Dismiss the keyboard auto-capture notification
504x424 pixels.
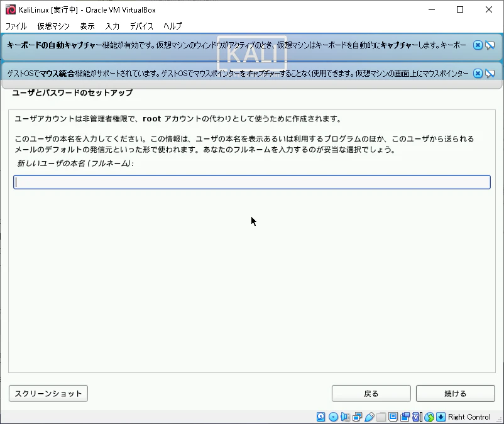(x=478, y=45)
